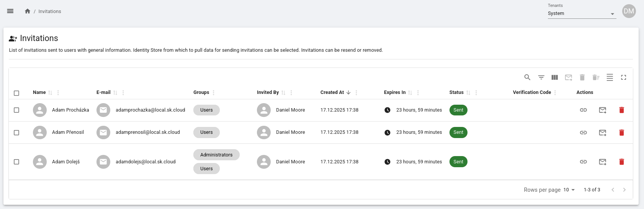This screenshot has width=644, height=209.
Task: Toggle fullscreen mode for invitations table
Action: pyautogui.click(x=623, y=77)
